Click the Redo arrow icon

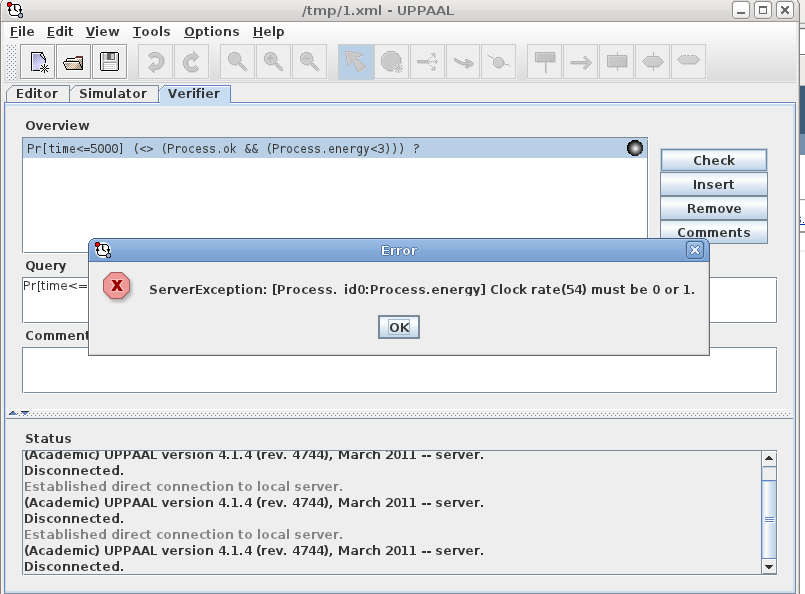[191, 62]
